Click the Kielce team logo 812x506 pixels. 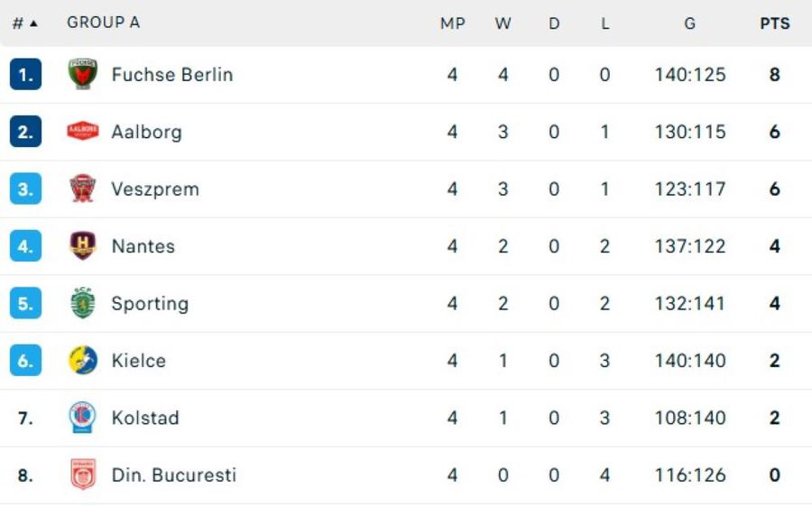(x=83, y=360)
